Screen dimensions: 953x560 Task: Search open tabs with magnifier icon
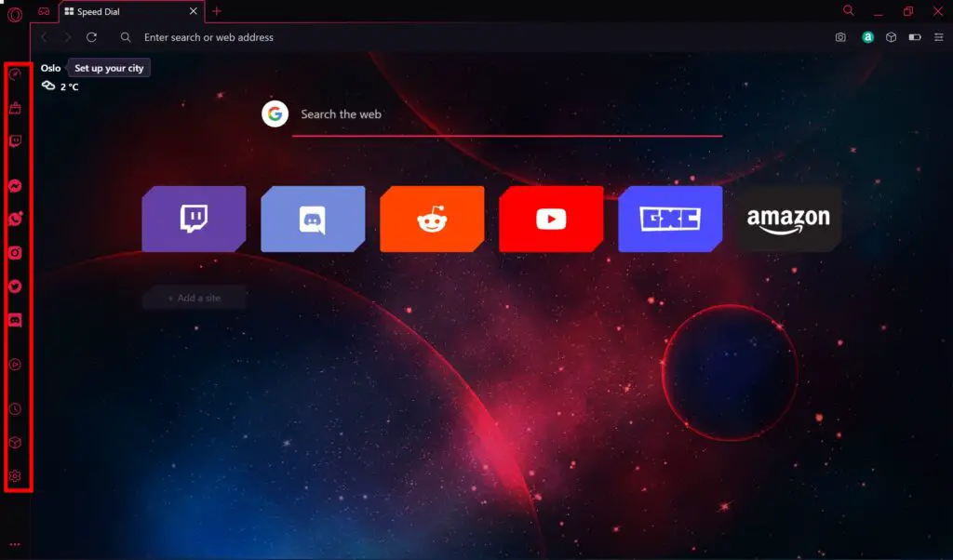[849, 10]
